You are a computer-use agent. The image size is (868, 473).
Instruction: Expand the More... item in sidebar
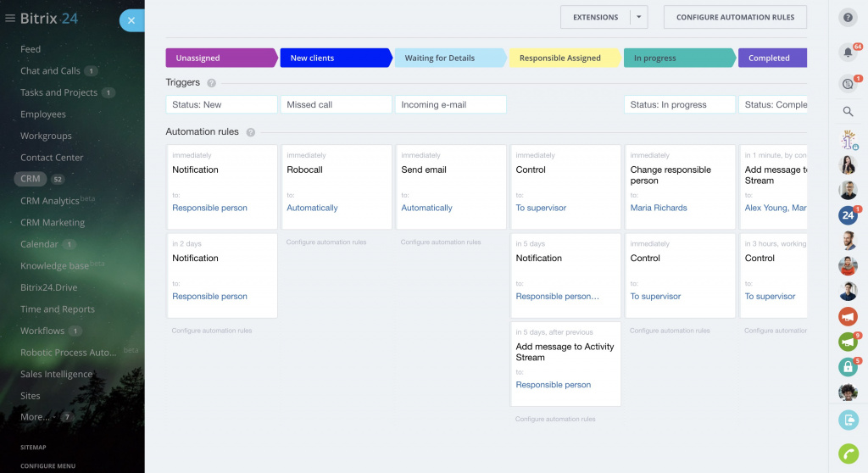(35, 417)
